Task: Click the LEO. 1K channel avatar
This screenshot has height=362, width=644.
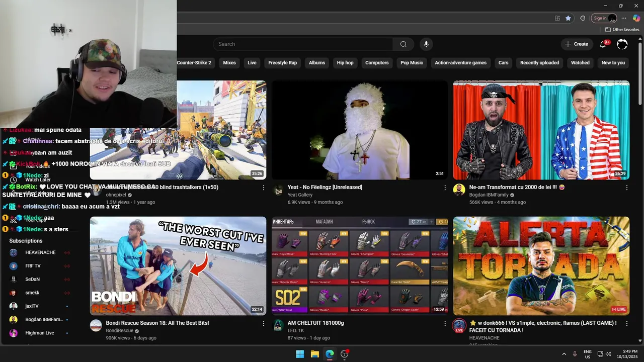Action: pos(278,325)
